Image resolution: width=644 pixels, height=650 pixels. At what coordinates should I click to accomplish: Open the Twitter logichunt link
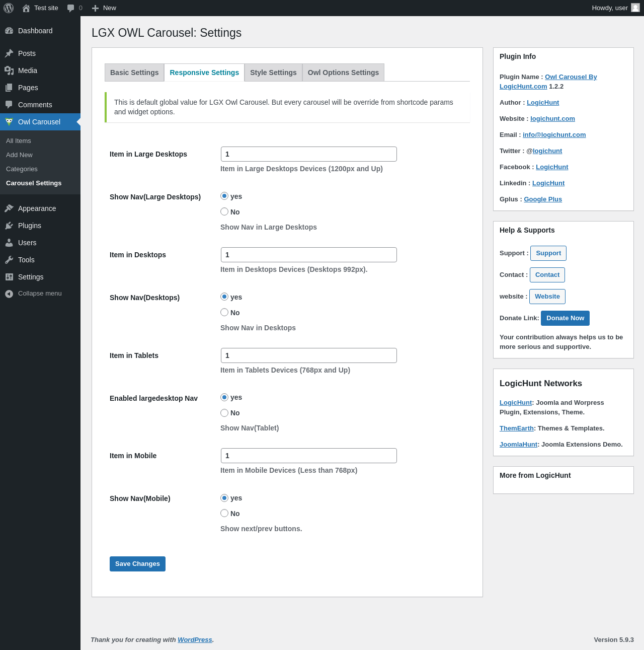pos(547,151)
